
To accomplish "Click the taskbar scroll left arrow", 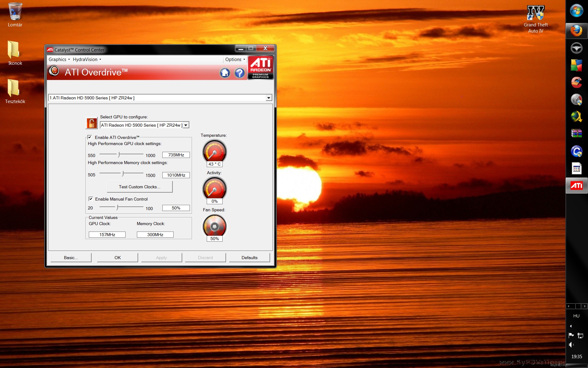I will click(x=569, y=306).
